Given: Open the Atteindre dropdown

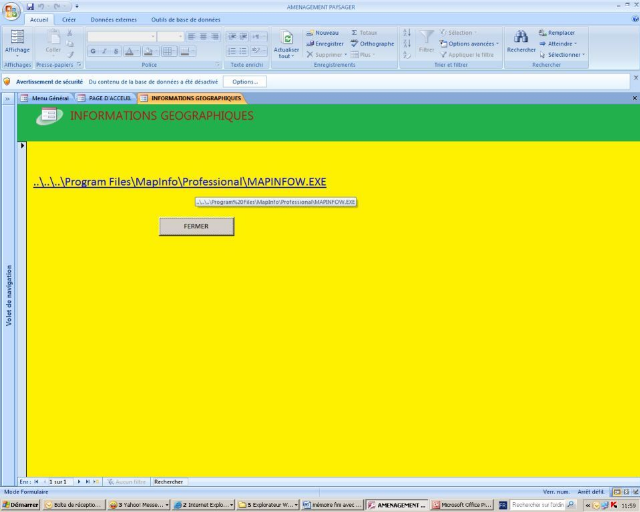Looking at the screenshot, I should 558,44.
